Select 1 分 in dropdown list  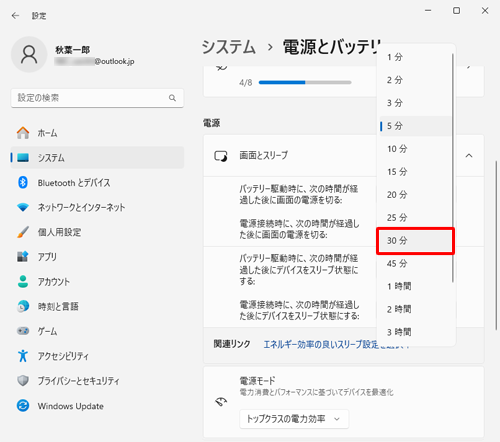(x=415, y=57)
